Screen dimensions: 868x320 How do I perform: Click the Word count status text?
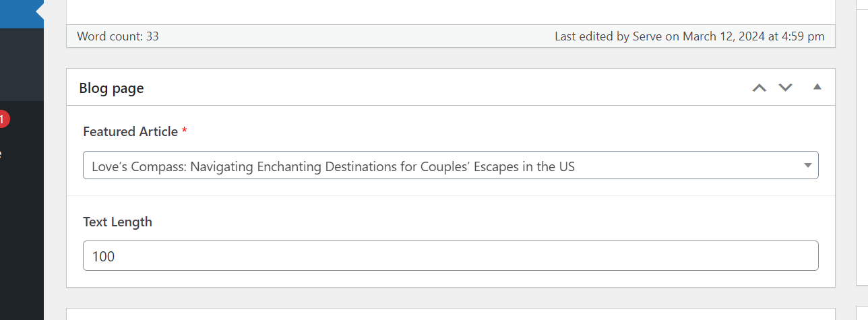[118, 36]
